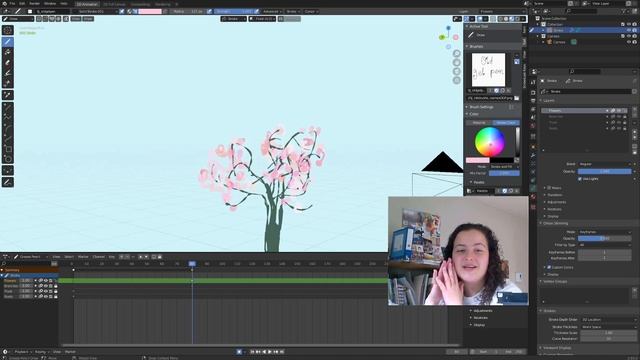Open the Render menu
This screenshot has width=640, height=360.
tap(34, 3)
